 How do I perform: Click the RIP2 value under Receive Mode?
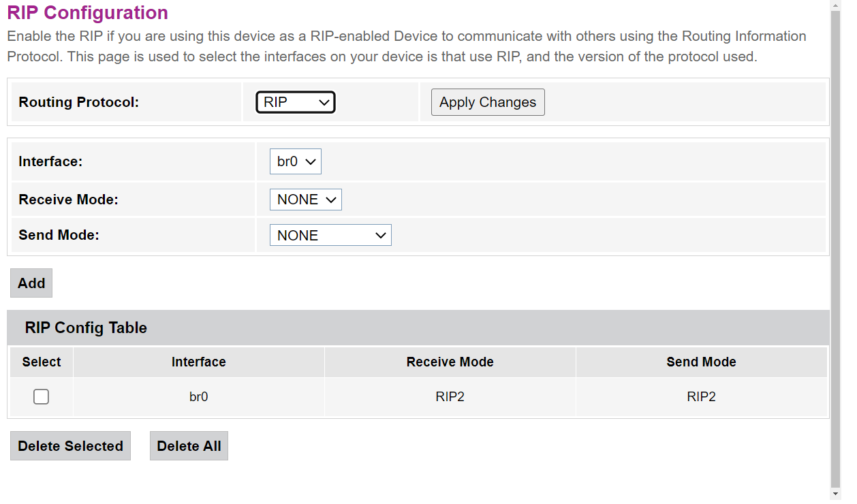click(x=450, y=396)
